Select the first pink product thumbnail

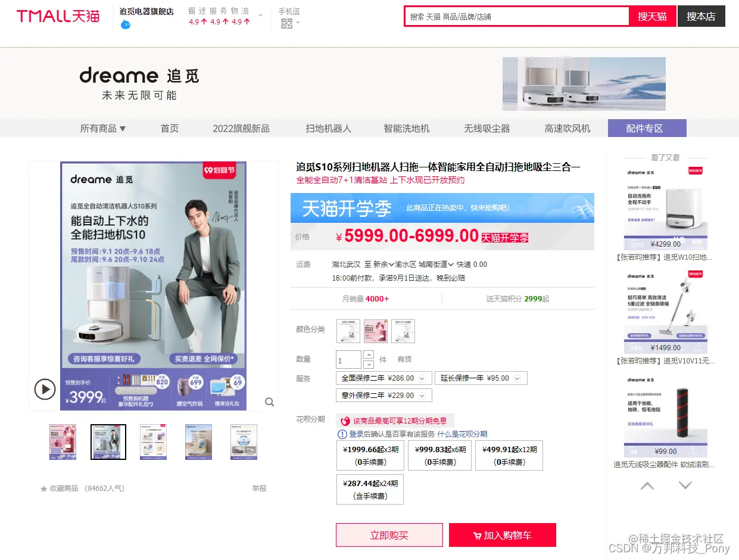[63, 442]
